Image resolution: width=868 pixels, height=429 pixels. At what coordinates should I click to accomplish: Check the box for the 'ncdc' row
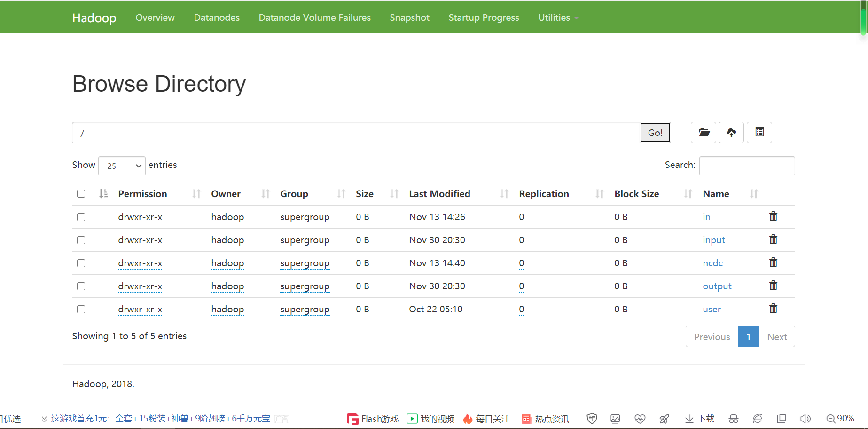click(x=81, y=263)
